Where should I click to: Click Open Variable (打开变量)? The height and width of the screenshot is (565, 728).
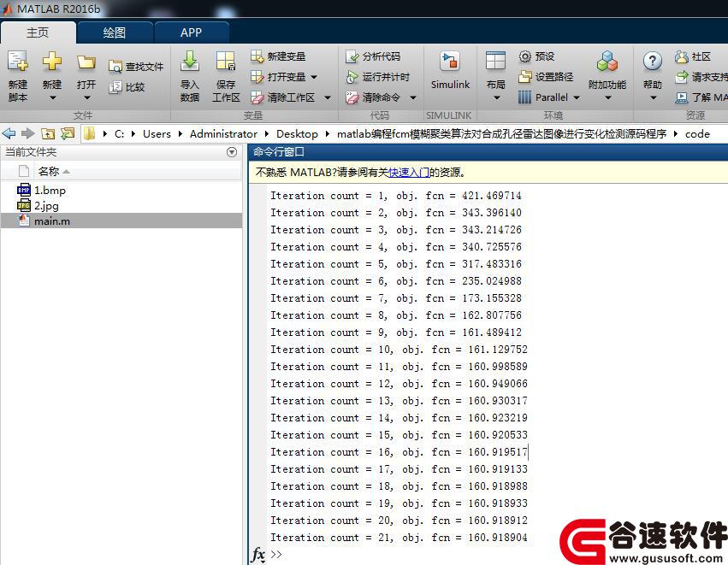[x=278, y=77]
